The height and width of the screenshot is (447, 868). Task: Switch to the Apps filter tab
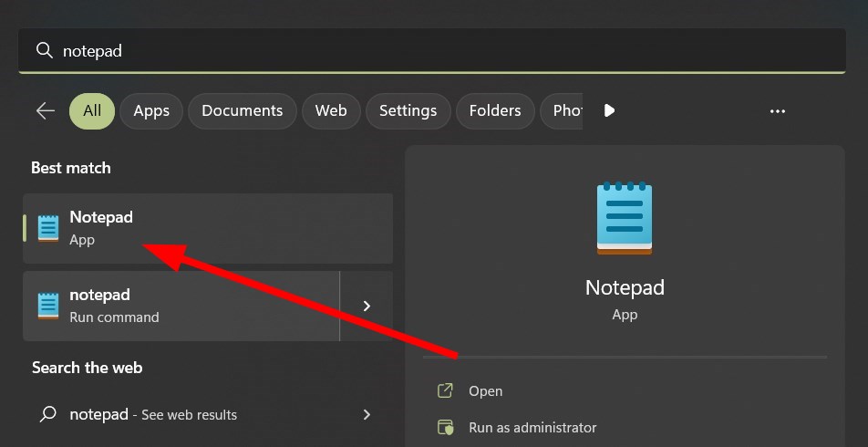(151, 110)
